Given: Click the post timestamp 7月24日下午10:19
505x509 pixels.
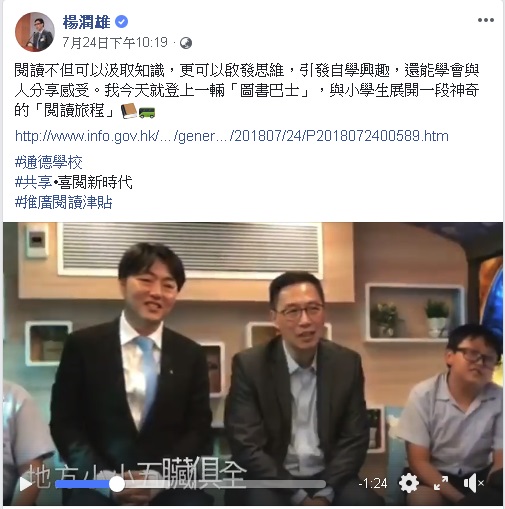Looking at the screenshot, I should coord(115,43).
